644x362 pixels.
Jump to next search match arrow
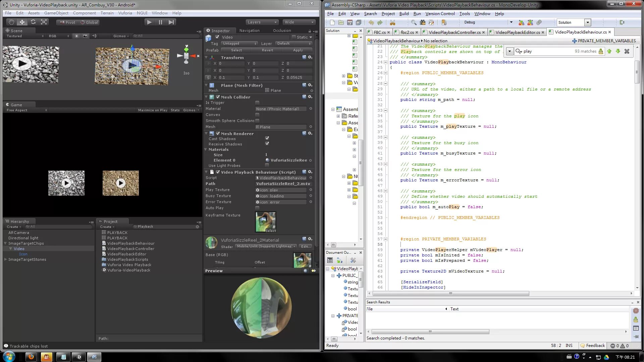[618, 51]
